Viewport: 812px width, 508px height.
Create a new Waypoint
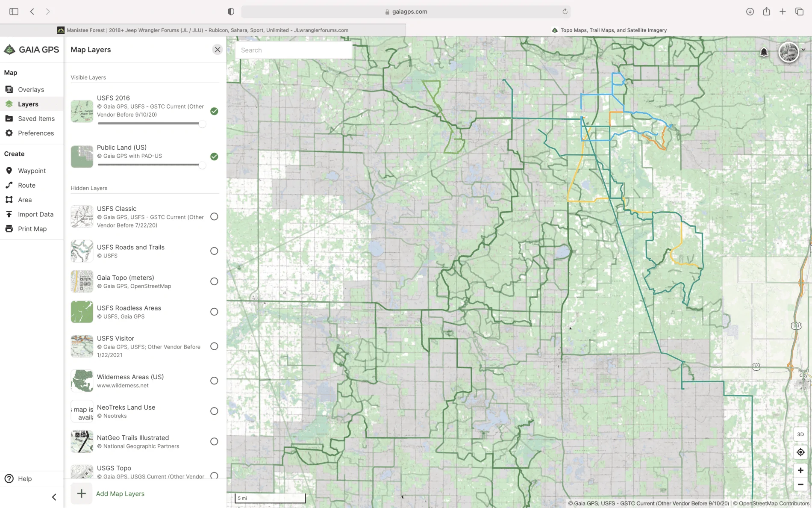click(x=32, y=171)
